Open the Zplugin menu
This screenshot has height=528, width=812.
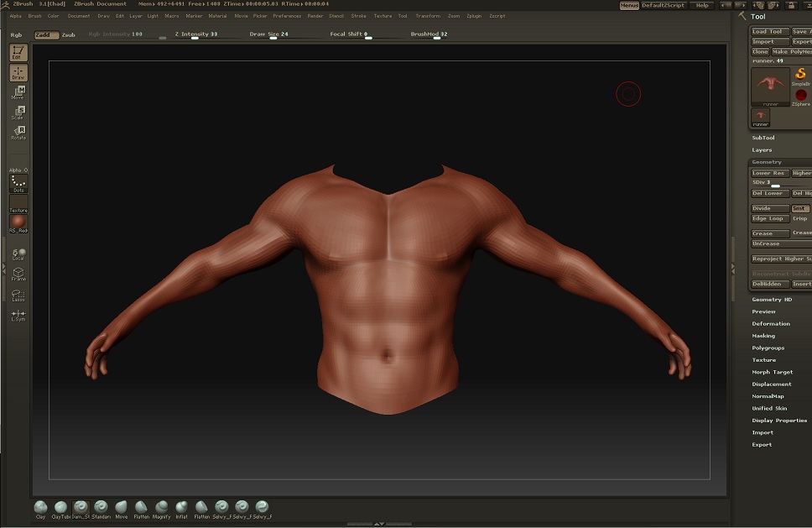point(474,16)
